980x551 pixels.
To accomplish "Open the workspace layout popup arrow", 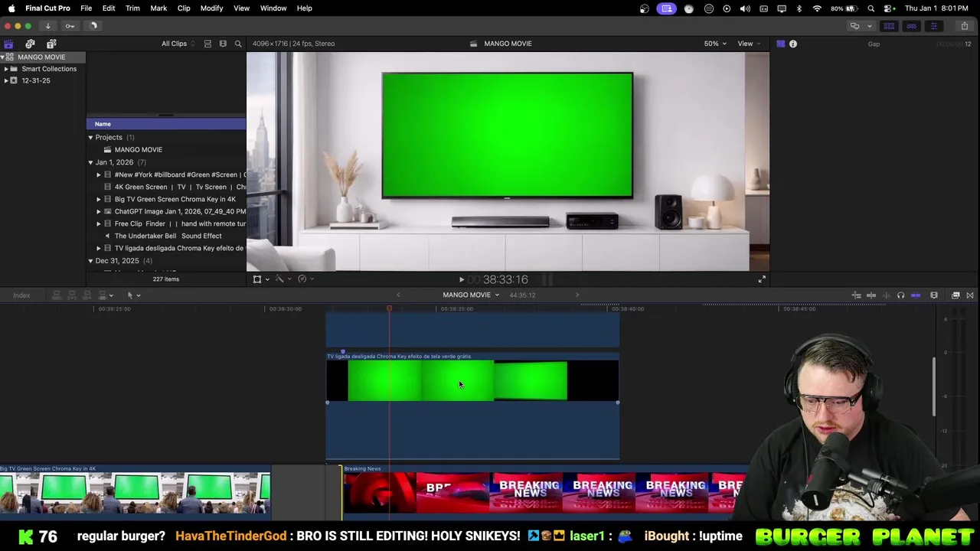I will click(x=869, y=26).
